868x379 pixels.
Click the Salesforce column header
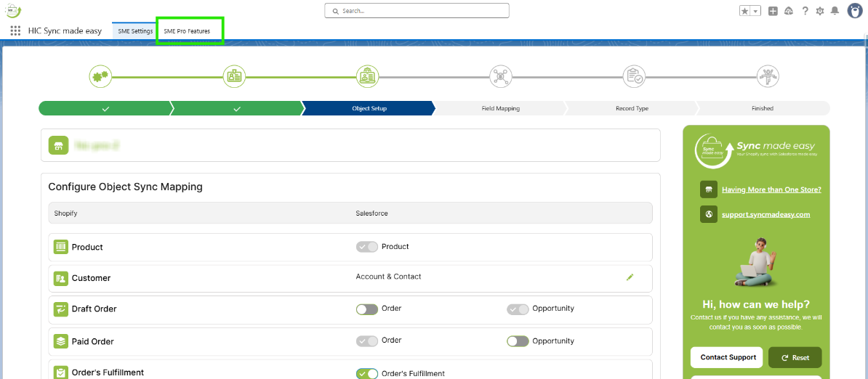pyautogui.click(x=371, y=213)
